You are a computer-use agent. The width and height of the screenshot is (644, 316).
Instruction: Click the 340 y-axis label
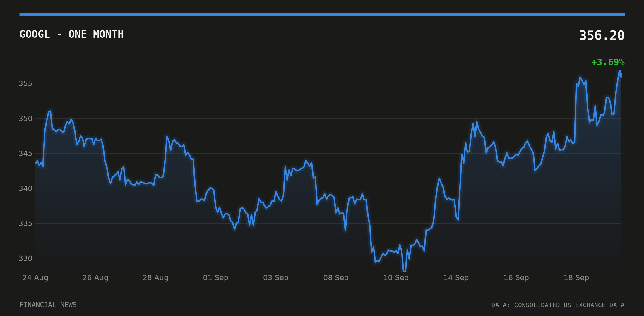(25, 188)
